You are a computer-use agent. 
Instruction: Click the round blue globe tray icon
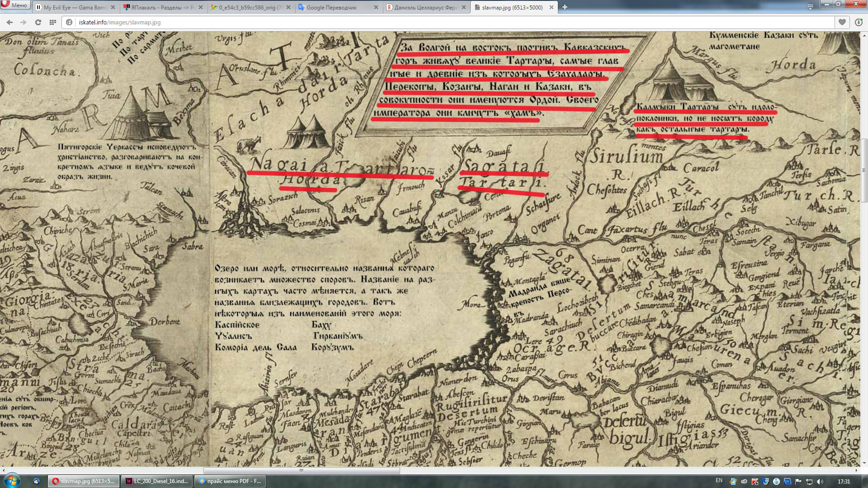pos(776,482)
